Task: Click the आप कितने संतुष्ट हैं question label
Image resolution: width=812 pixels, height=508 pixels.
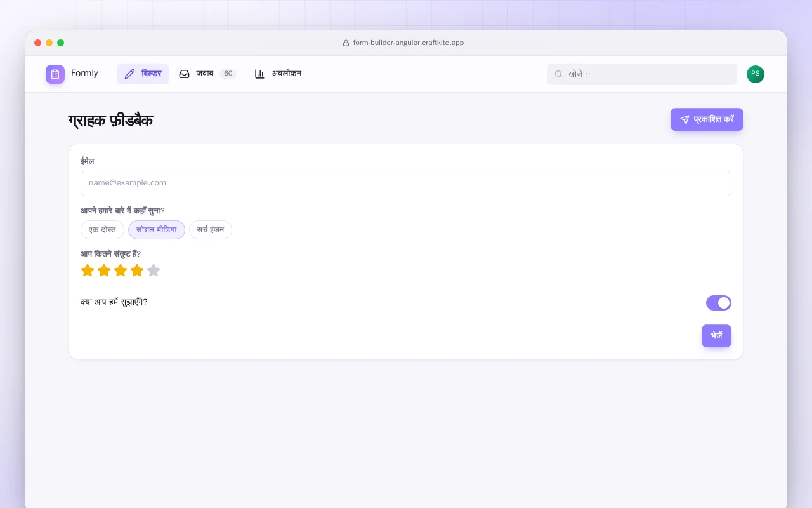Action: (x=110, y=254)
